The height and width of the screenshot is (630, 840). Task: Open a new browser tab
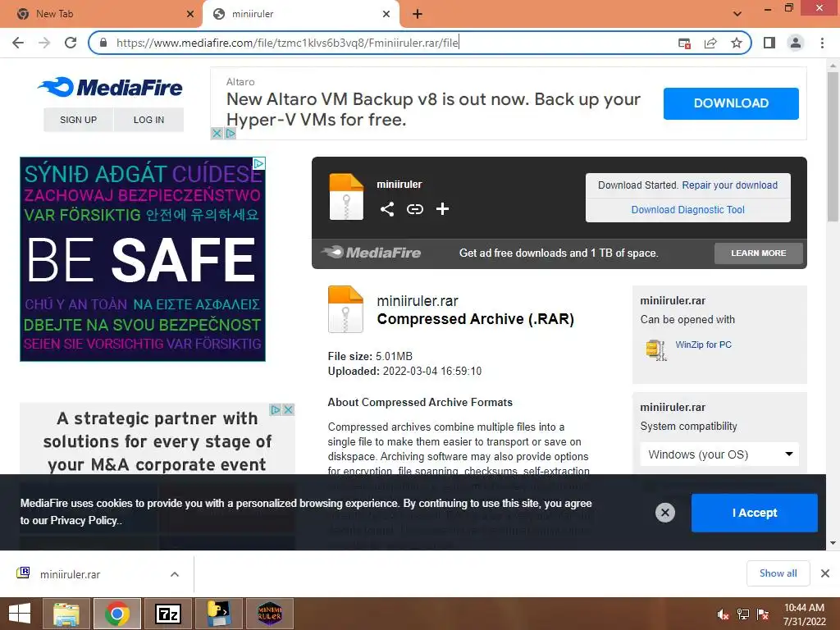tap(418, 14)
